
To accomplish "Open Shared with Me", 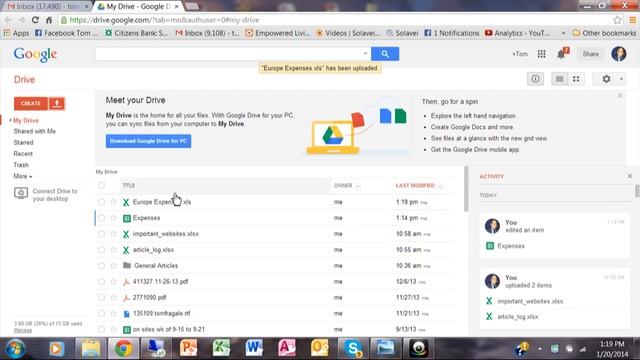I will click(35, 131).
